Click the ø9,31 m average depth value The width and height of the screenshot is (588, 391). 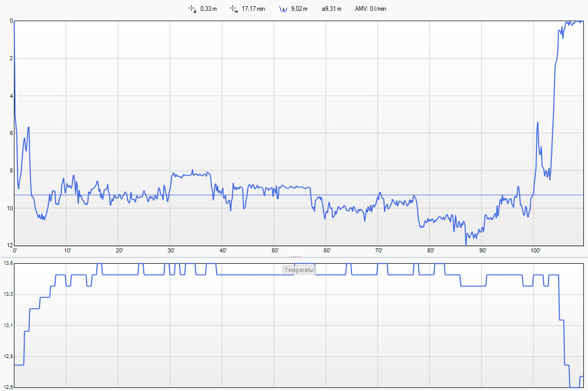coord(331,9)
